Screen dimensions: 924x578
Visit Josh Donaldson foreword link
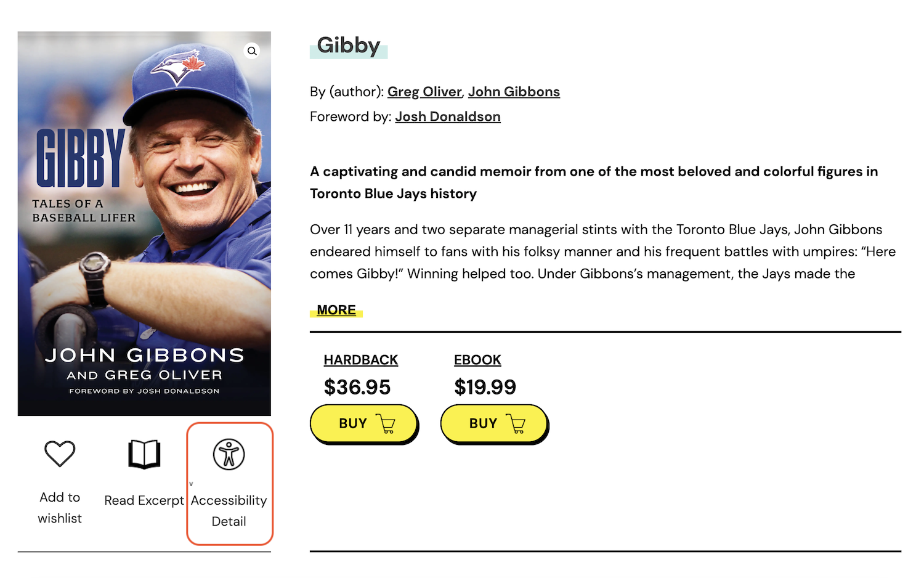coord(448,116)
